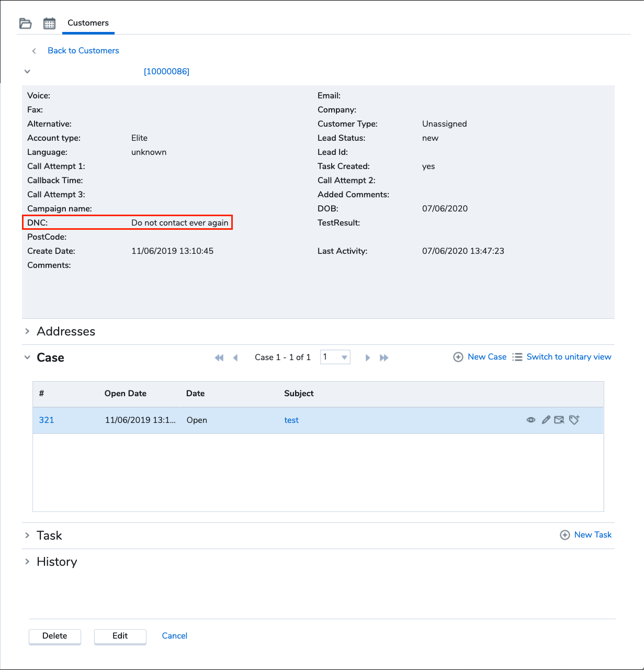Jump to the last case page

coord(384,358)
